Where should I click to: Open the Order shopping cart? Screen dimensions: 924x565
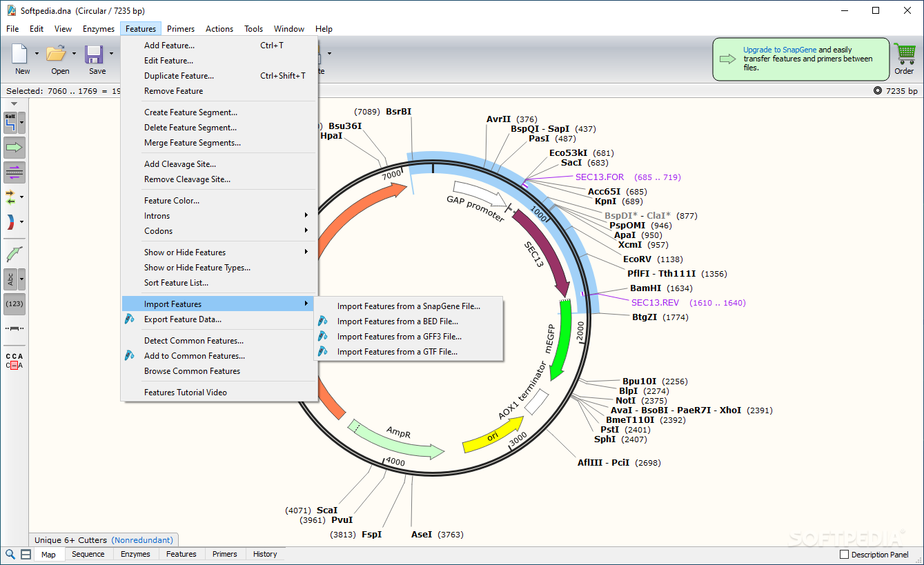tap(904, 54)
